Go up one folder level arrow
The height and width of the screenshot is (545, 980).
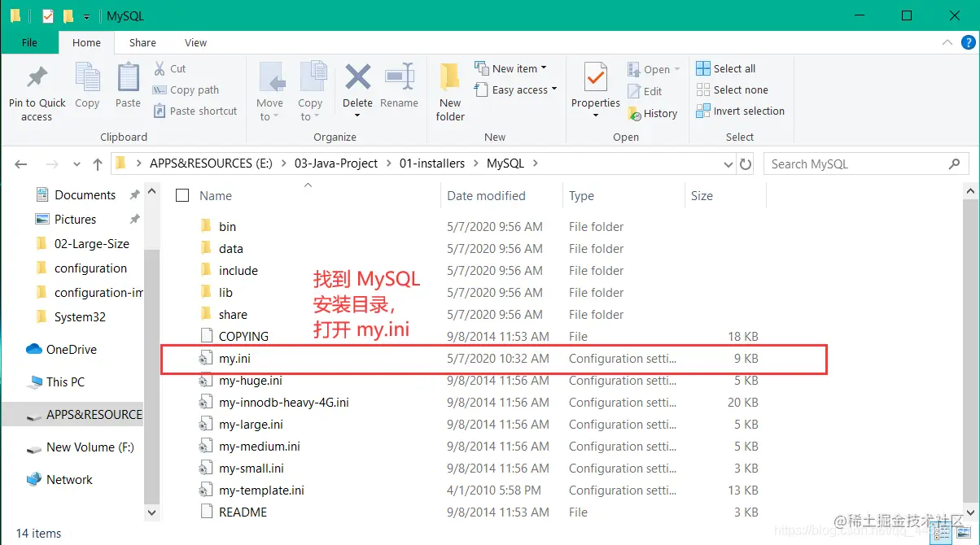pyautogui.click(x=98, y=163)
